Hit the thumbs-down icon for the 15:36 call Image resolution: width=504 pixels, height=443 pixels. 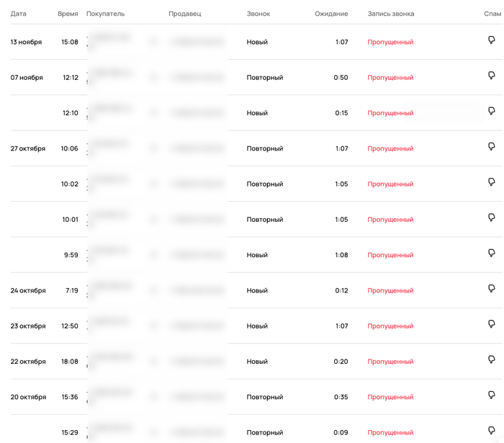tap(492, 395)
